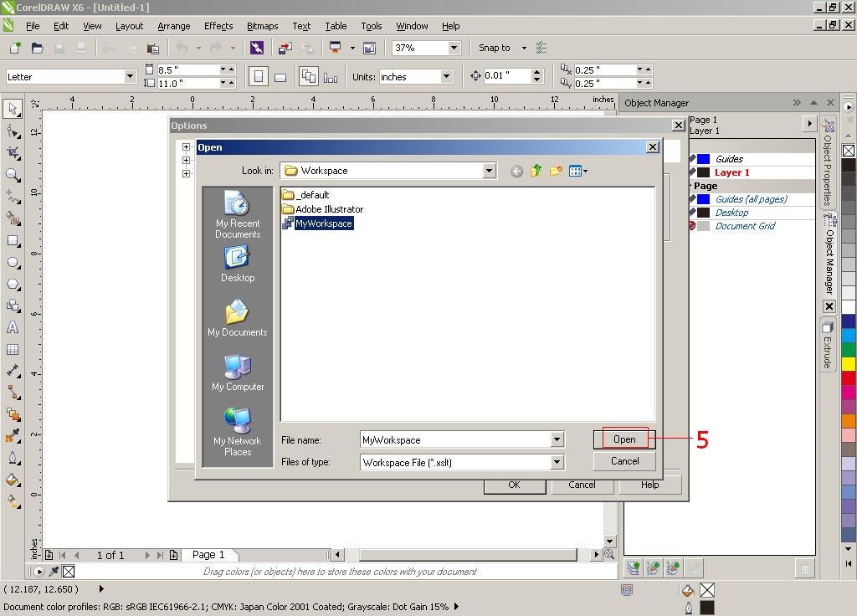Expand first tree node in Options dialog
This screenshot has height=616, width=857.
pos(186,147)
